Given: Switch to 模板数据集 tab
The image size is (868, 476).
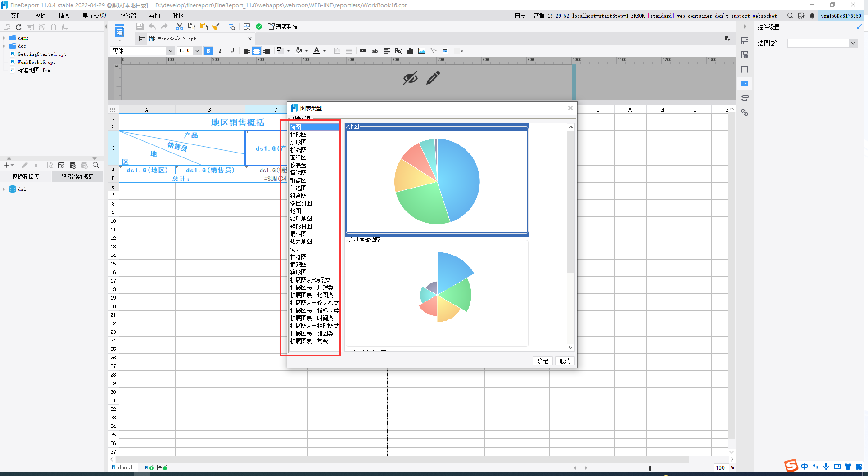Looking at the screenshot, I should coord(26,176).
